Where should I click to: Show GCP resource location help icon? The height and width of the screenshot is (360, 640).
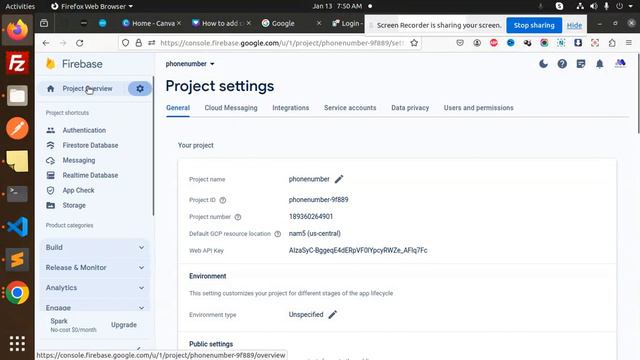pyautogui.click(x=278, y=234)
